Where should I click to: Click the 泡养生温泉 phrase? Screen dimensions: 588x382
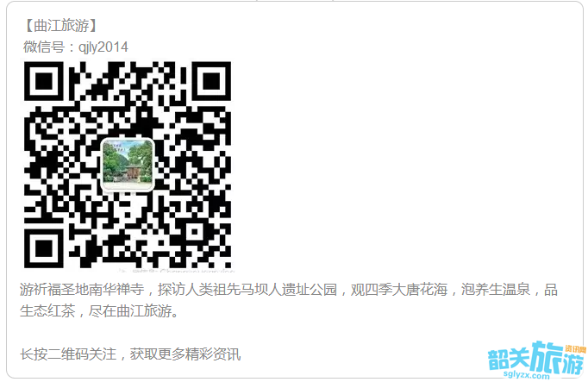(x=496, y=290)
